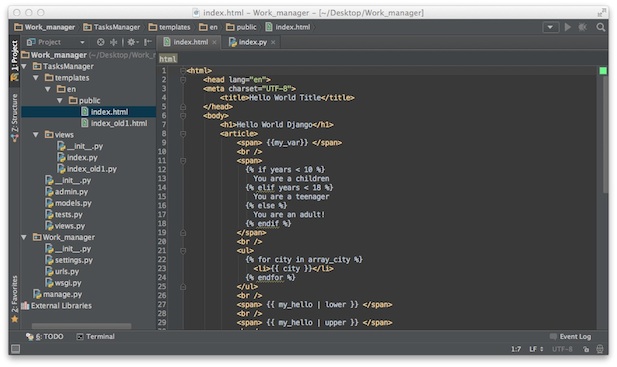617x367 pixels.
Task: Click the settings.py file icon
Action: pos(49,260)
